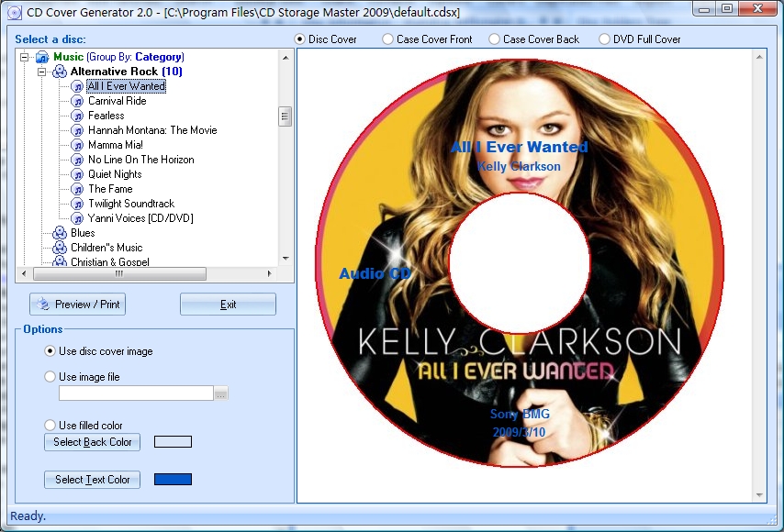Image resolution: width=784 pixels, height=532 pixels.
Task: Click the Alternative Rock category icon
Action: pyautogui.click(x=60, y=72)
